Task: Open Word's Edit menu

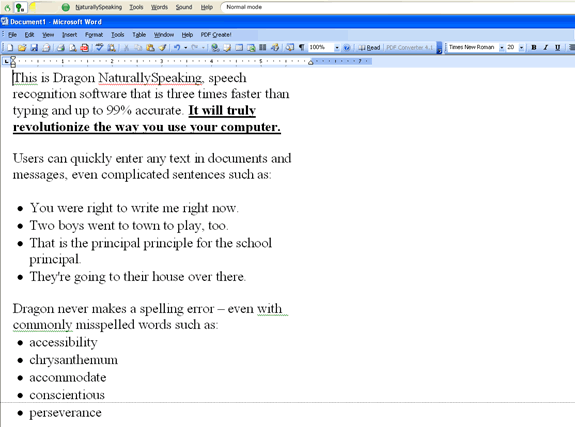Action: coord(29,35)
